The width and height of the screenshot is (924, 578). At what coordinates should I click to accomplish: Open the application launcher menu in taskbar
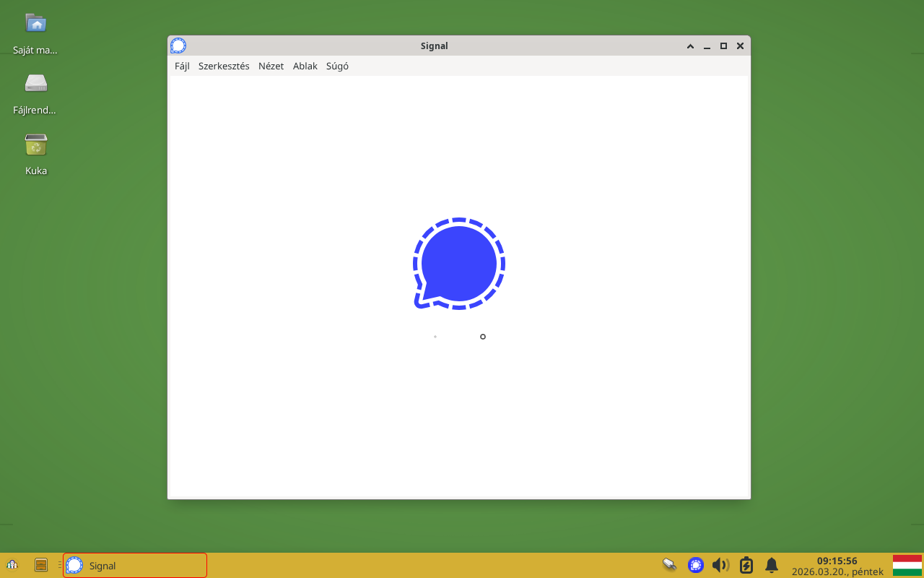click(12, 565)
